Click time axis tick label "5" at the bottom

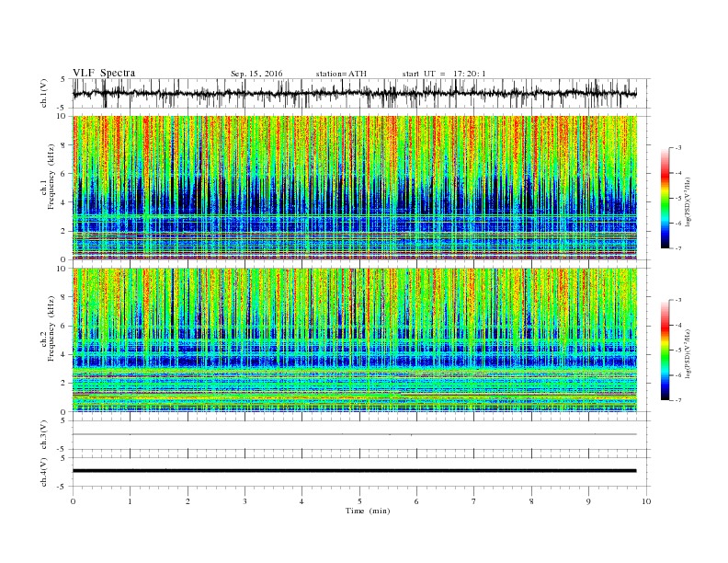[x=359, y=501]
